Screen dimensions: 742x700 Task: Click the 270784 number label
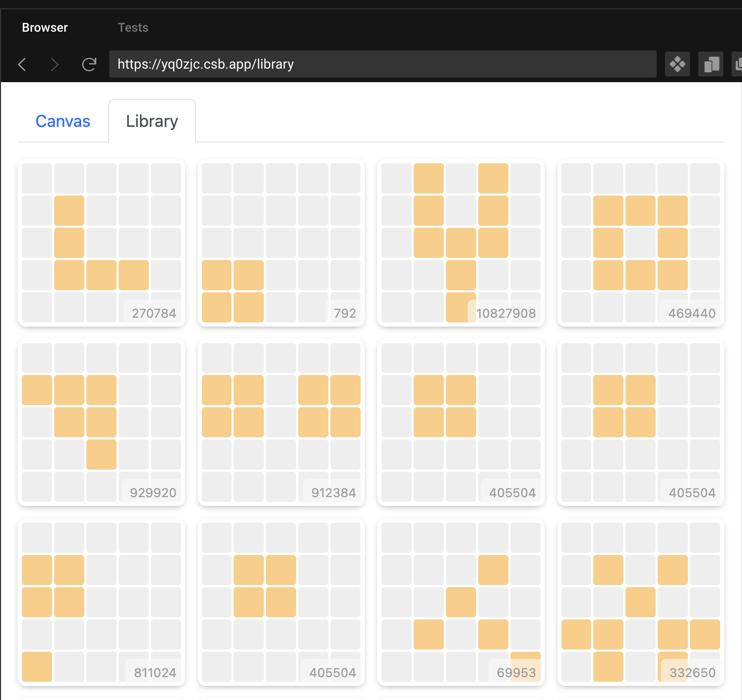point(154,313)
